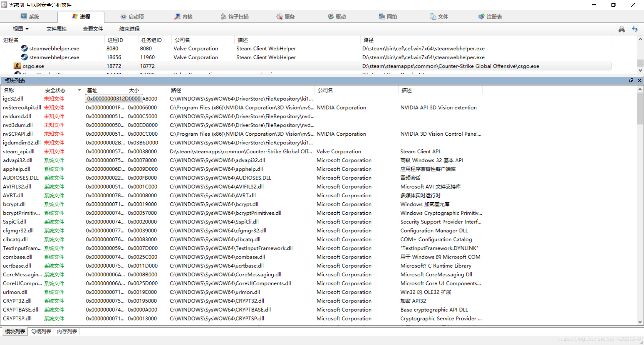Click the process list scroll-down arrow
The height and width of the screenshot is (345, 644).
click(640, 70)
